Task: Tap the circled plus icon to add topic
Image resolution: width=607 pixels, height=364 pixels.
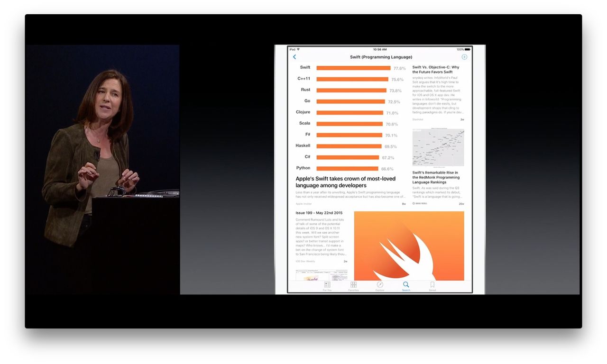Action: tap(464, 57)
